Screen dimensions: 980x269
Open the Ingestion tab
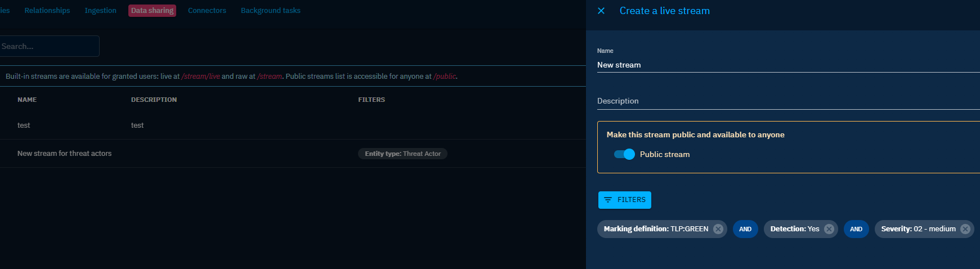[x=100, y=11]
